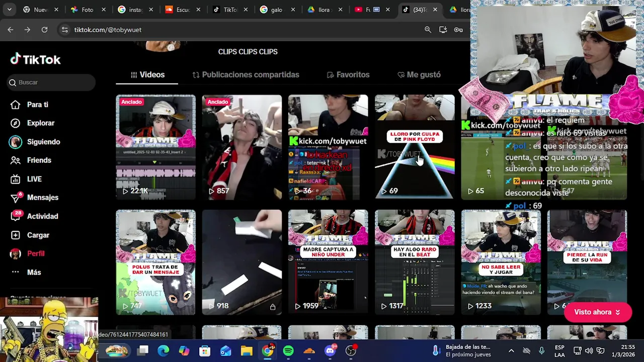Open pinned video with 857 views
The width and height of the screenshot is (644, 362).
click(x=242, y=147)
